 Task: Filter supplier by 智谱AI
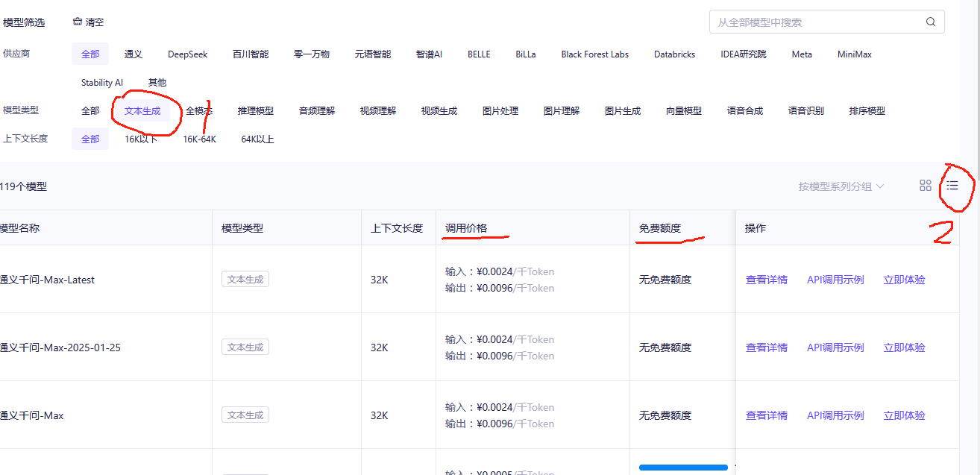[x=430, y=54]
